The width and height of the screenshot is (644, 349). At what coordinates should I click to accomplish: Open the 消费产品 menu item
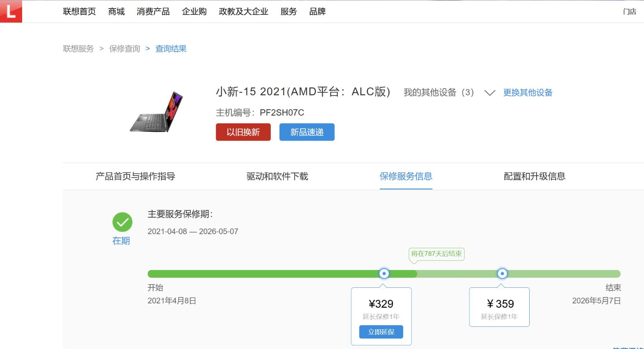(153, 12)
